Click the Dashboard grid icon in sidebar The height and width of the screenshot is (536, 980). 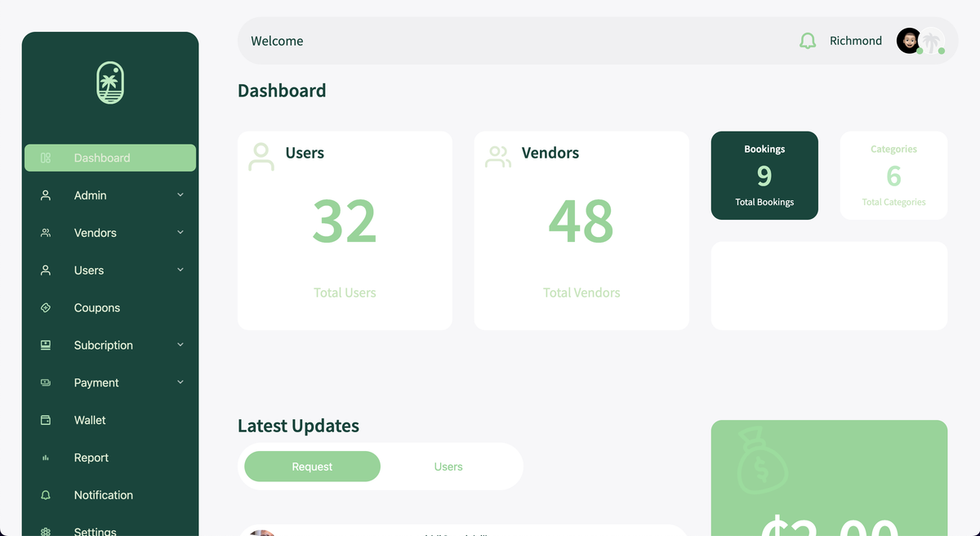point(46,158)
